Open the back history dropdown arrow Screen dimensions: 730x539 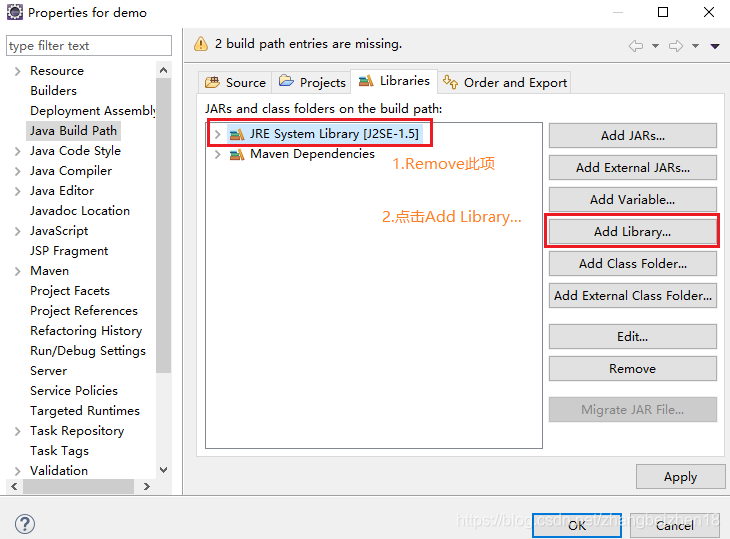[655, 46]
